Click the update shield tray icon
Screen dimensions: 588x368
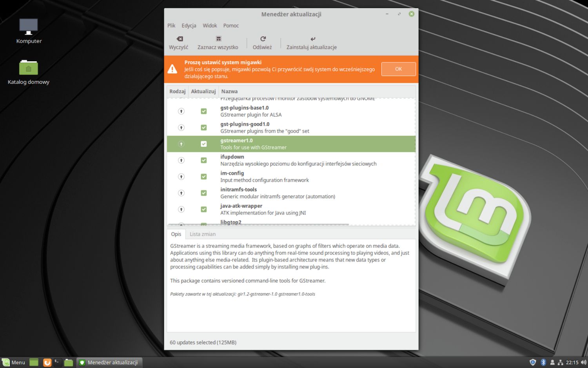tap(533, 363)
